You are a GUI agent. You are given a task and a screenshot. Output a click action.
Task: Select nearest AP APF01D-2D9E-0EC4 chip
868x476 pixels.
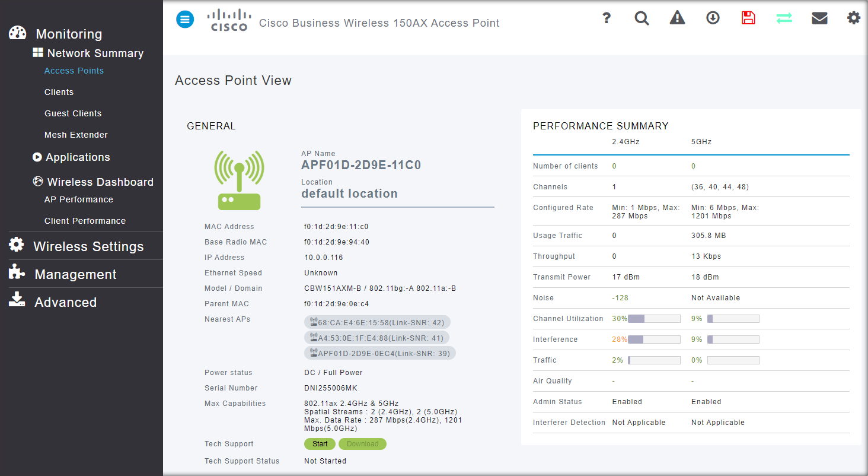point(380,353)
